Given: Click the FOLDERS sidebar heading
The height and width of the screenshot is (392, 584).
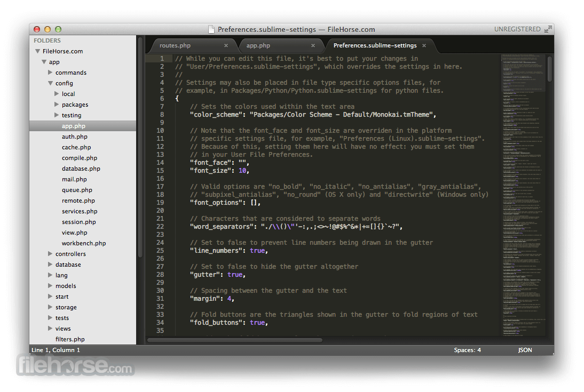Looking at the screenshot, I should [47, 41].
